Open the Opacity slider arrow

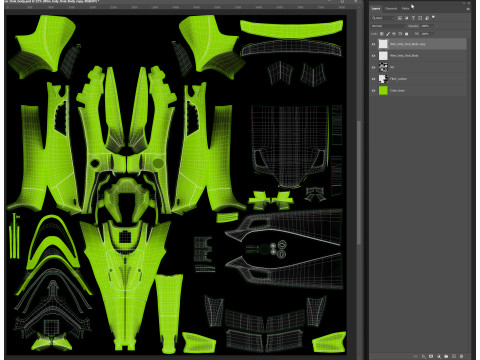click(x=431, y=26)
